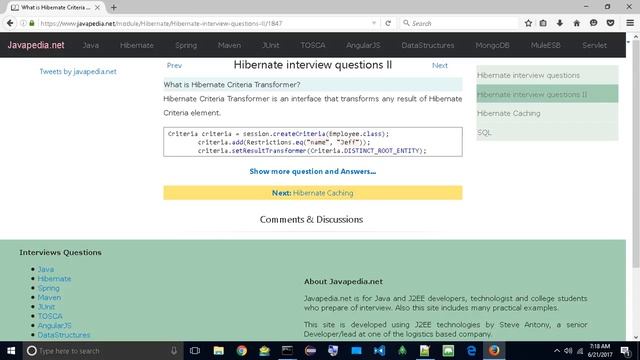Click the taskbar 'Type here to search' box
Screen dimensions: 640x360
pos(102,351)
